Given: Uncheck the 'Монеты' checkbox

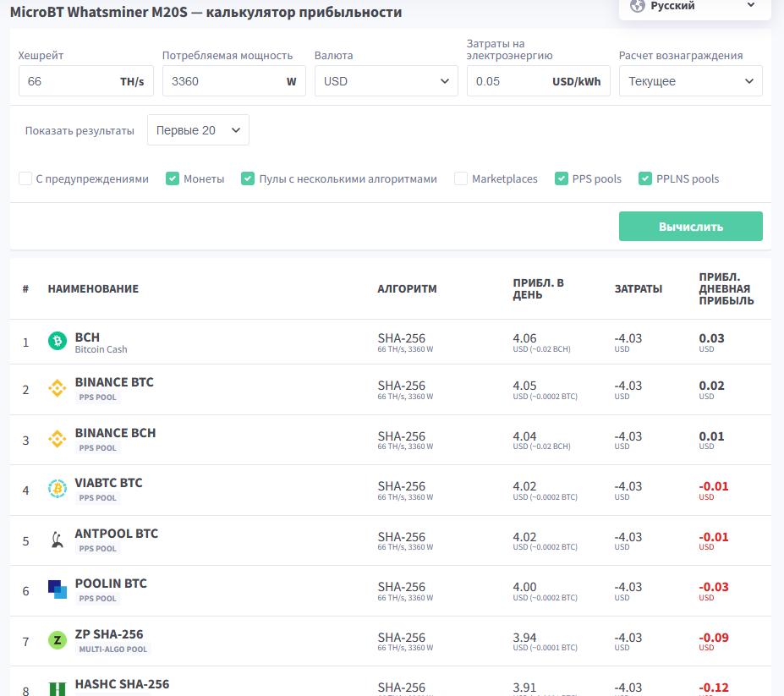Looking at the screenshot, I should 173,178.
